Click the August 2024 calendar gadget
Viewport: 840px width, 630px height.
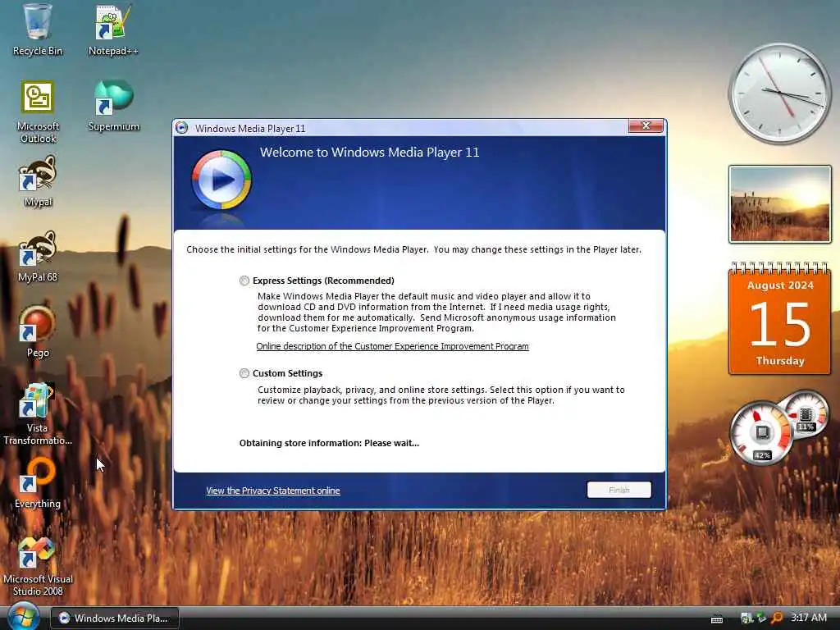coord(780,319)
